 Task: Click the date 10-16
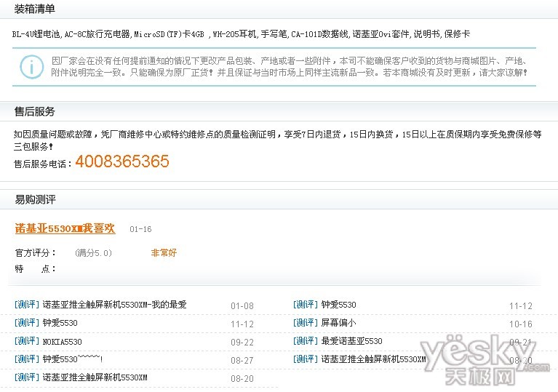521,324
